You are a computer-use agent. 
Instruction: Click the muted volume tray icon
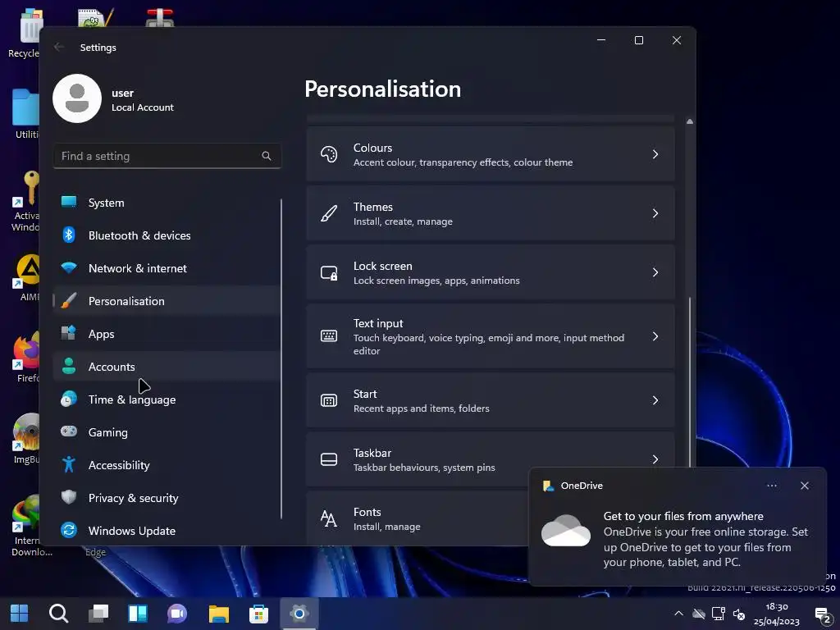[x=739, y=614]
